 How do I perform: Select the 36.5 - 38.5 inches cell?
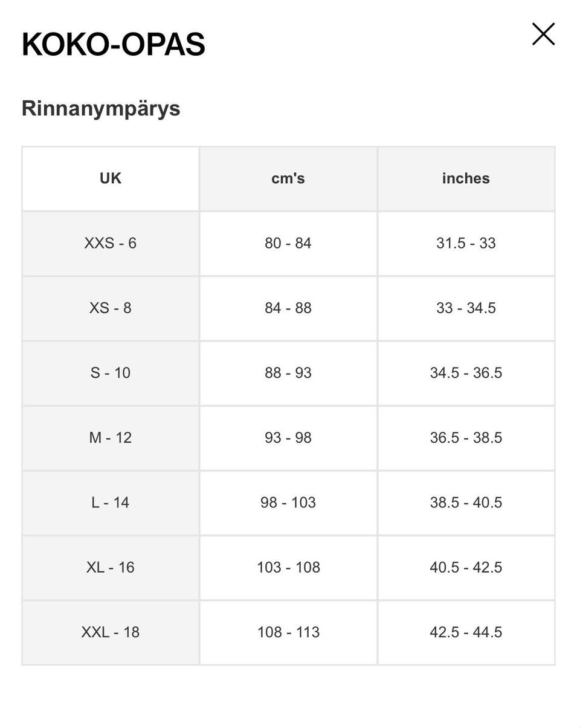tap(466, 437)
